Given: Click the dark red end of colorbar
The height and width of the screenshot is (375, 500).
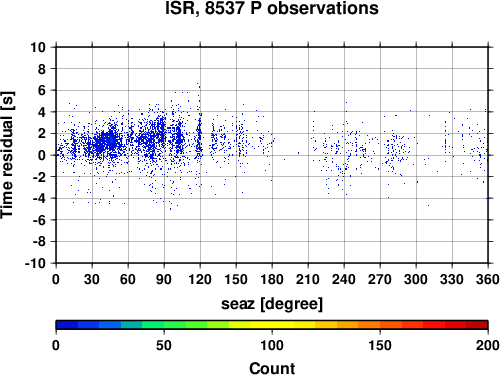Looking at the screenshot, I should click(x=477, y=325).
